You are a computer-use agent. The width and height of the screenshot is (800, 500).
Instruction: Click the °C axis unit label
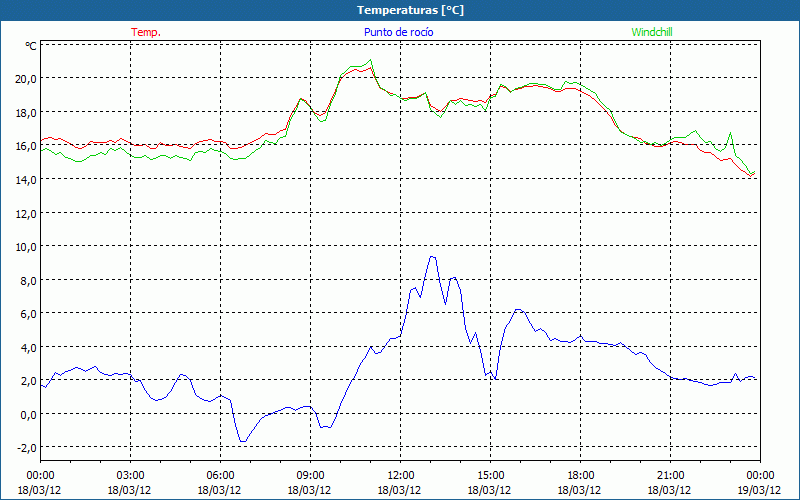point(31,46)
